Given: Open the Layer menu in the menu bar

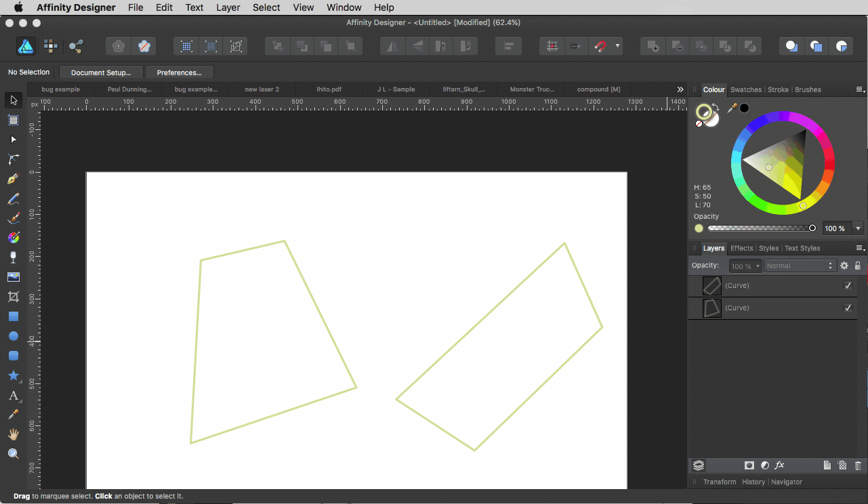Looking at the screenshot, I should coord(228,7).
